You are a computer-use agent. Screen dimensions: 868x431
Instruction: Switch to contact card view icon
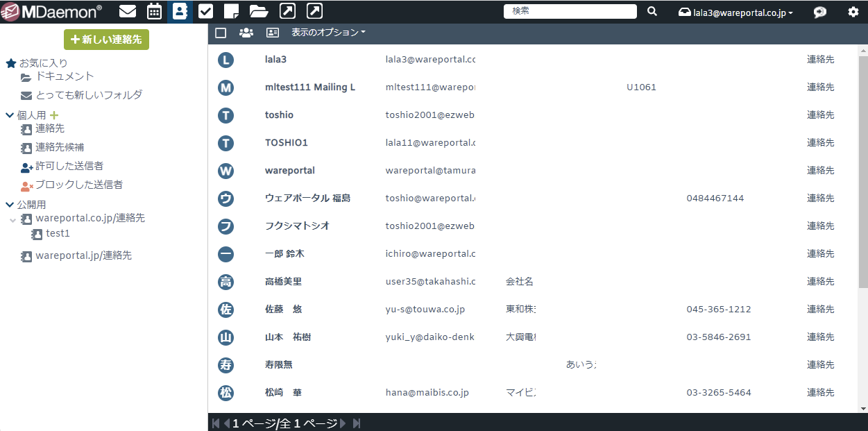coord(273,33)
